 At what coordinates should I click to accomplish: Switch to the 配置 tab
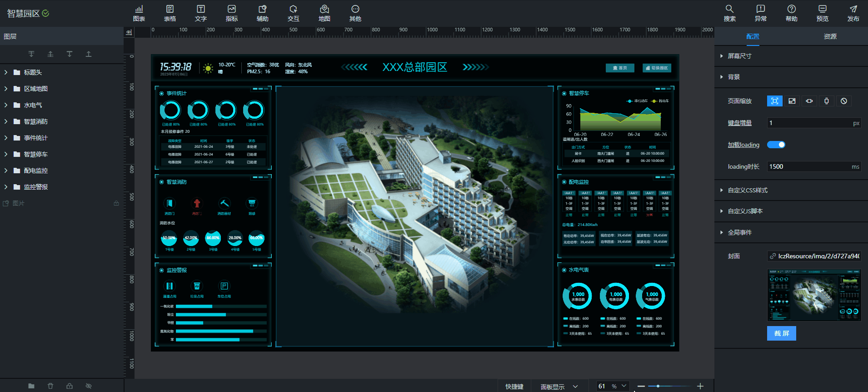tap(753, 36)
